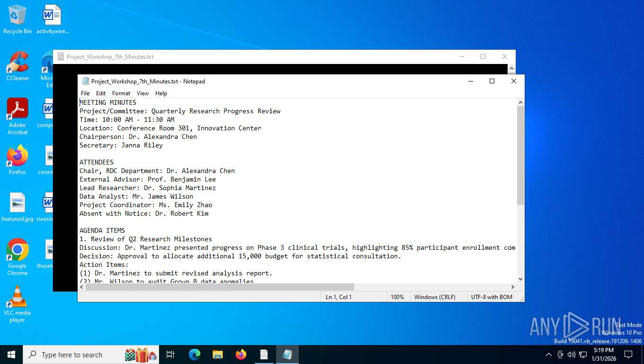Click the MEETING MINUTES heading line
Image resolution: width=644 pixels, height=364 pixels.
click(108, 102)
